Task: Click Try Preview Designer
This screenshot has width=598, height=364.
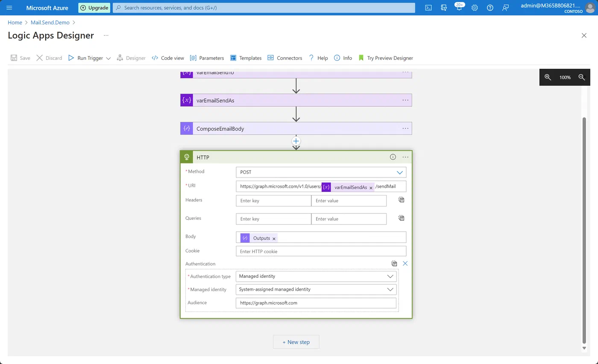Action: (385, 58)
